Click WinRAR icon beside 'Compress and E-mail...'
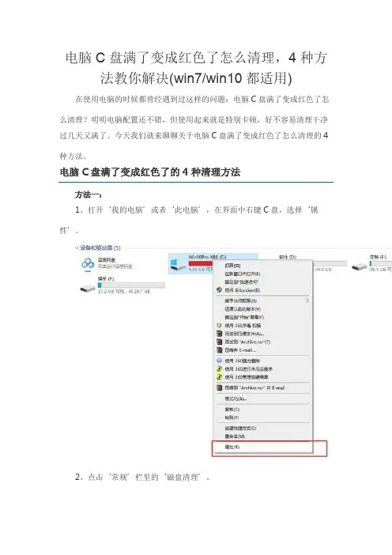Image resolution: width=392 pixels, height=555 pixels. [x=219, y=349]
